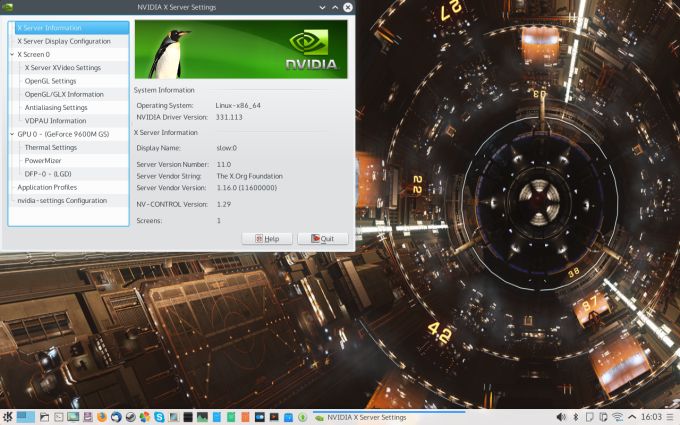Collapse the X Screen 0 tree node
680x425 pixels.
[12, 54]
